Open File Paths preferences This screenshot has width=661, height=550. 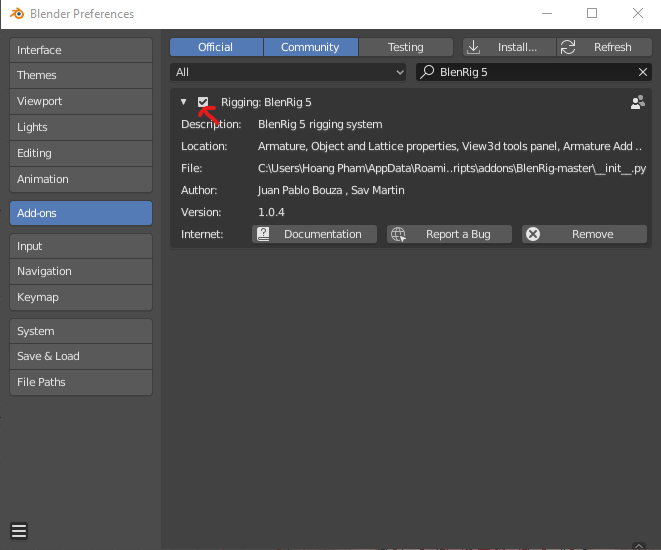[81, 382]
